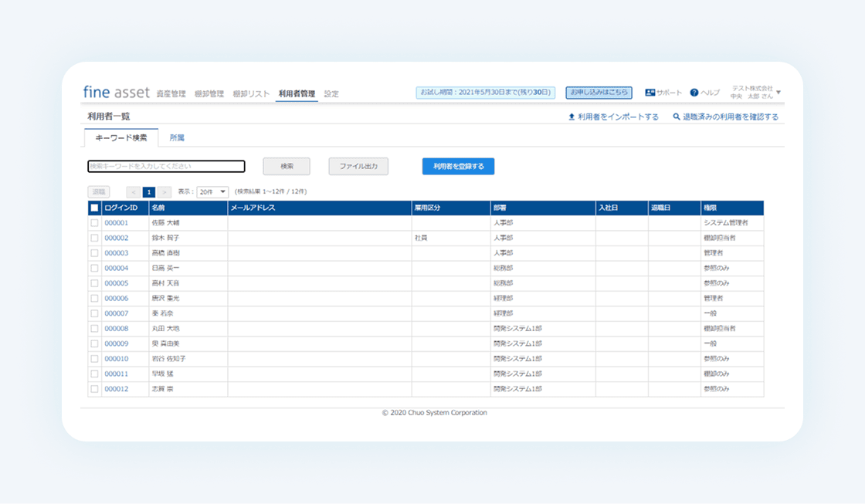This screenshot has height=504, width=865.
Task: Toggle the select-all header checkbox
Action: tap(94, 208)
